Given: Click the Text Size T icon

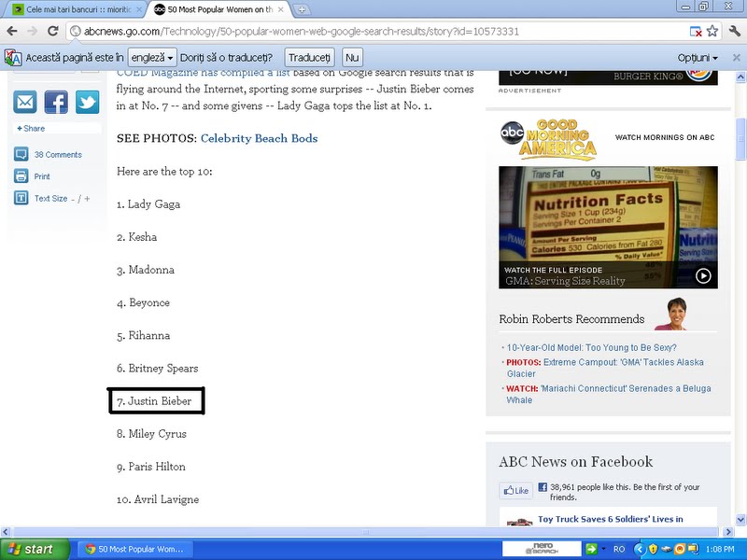Looking at the screenshot, I should (21, 198).
